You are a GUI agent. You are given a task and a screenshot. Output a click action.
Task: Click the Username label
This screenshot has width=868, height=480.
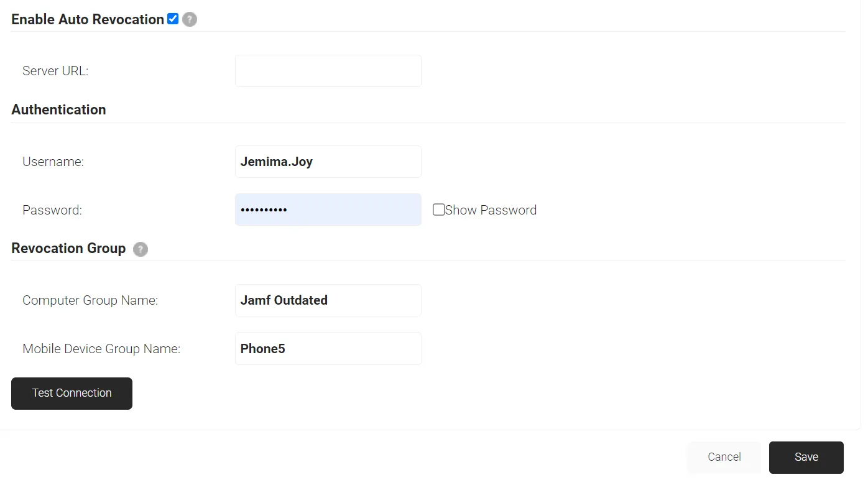pos(53,162)
